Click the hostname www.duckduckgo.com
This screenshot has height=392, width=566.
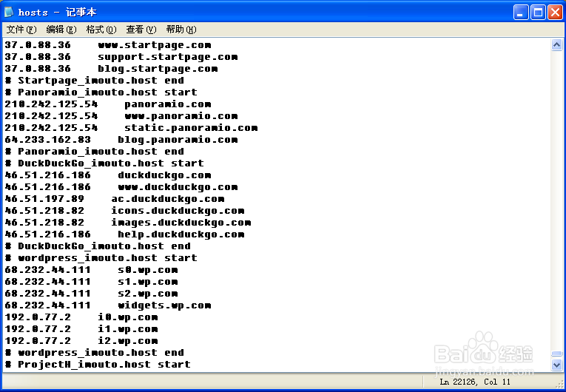[x=178, y=187]
